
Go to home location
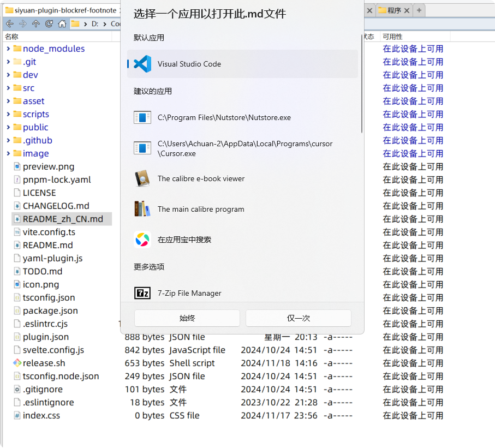pyautogui.click(x=62, y=23)
